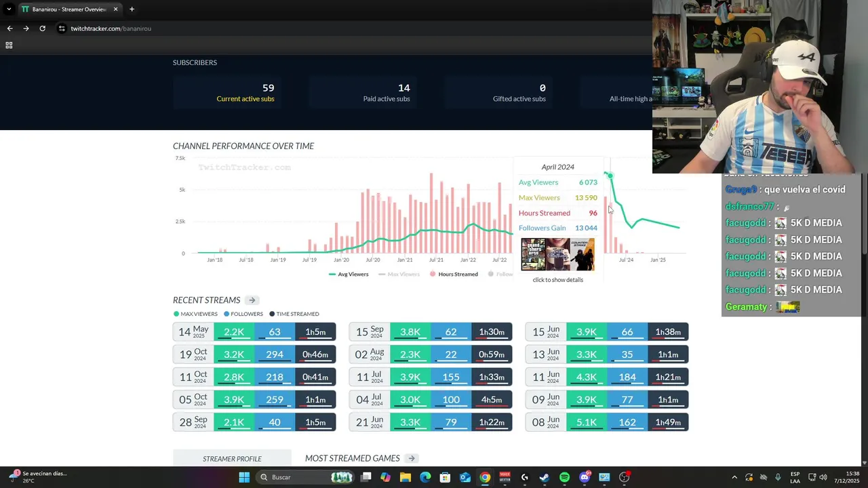868x488 pixels.
Task: Launch Copilot from the taskbar
Action: [x=386, y=477]
